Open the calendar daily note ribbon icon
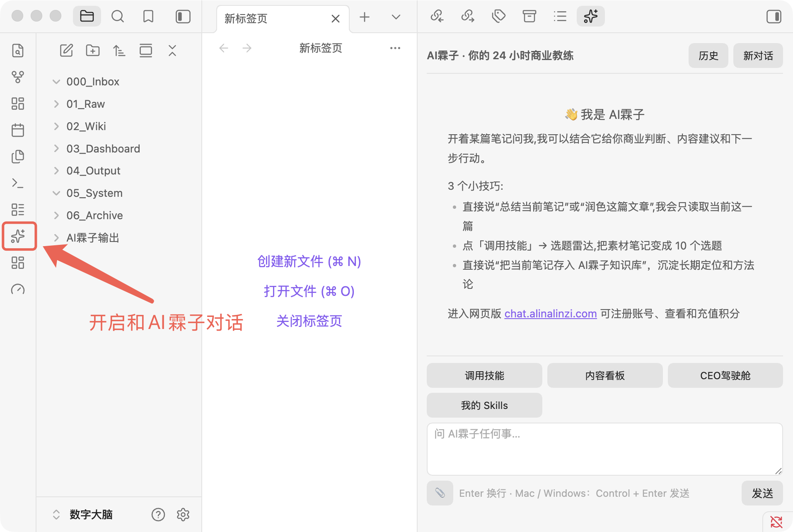The height and width of the screenshot is (532, 793). 18,130
